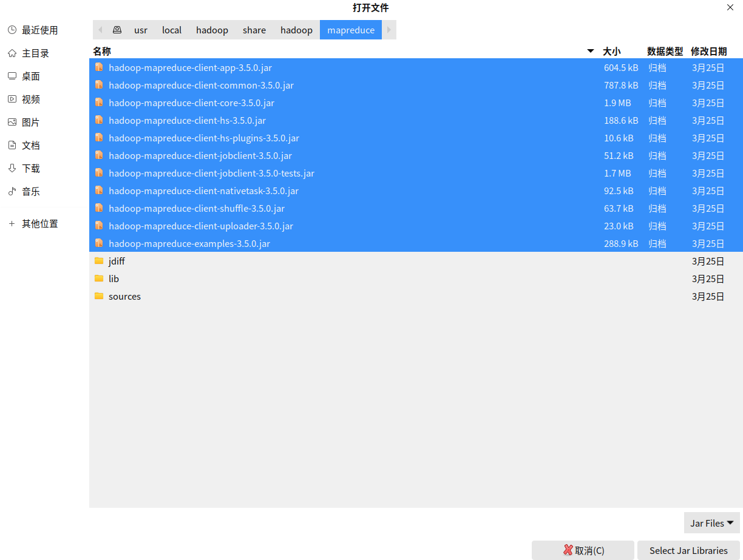Sort files by 修改日期 column header
The image size is (743, 560).
point(709,51)
